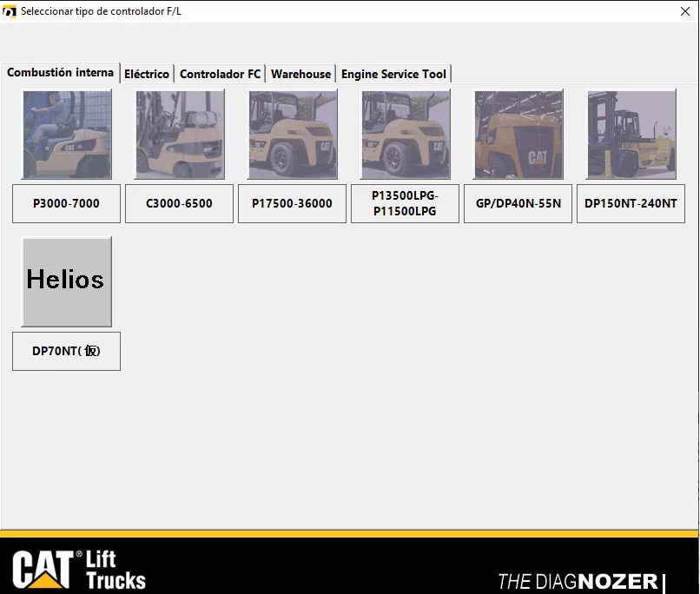Select the GP/DP40N-55N truck image
700x594 pixels.
click(518, 134)
